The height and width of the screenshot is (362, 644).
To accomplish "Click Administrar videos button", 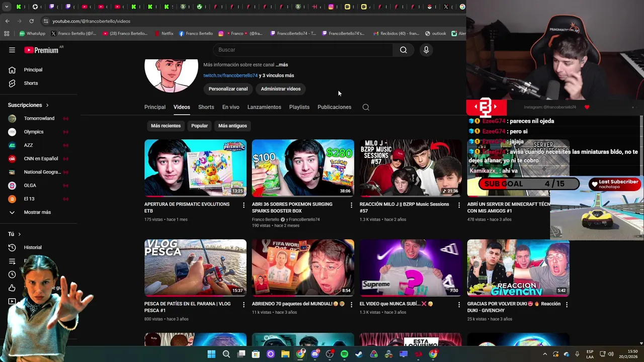I will 281,89.
